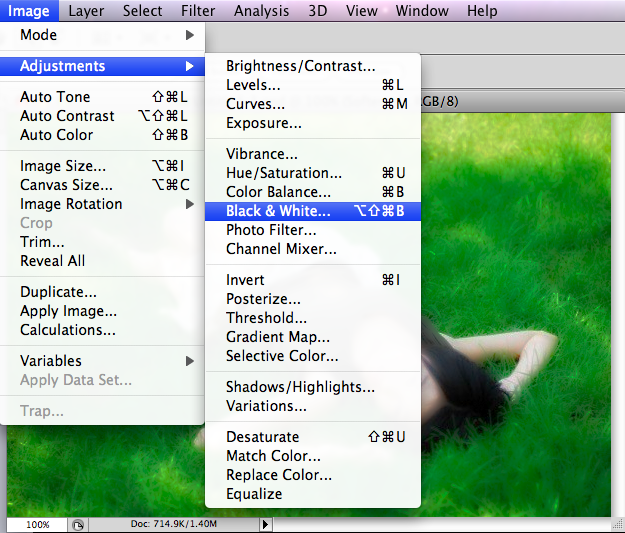Choose Trim from Image menu

[x=102, y=242]
